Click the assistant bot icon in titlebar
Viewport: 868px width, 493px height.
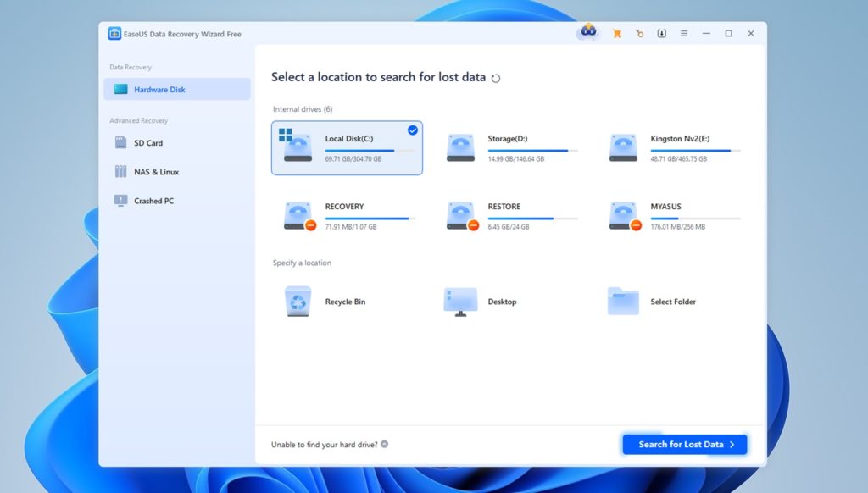pos(588,32)
